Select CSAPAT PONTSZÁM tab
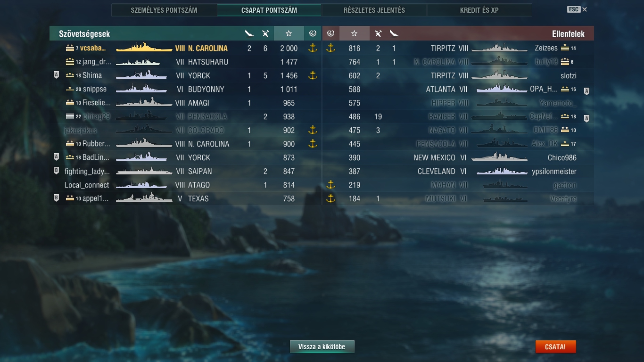 pos(269,10)
